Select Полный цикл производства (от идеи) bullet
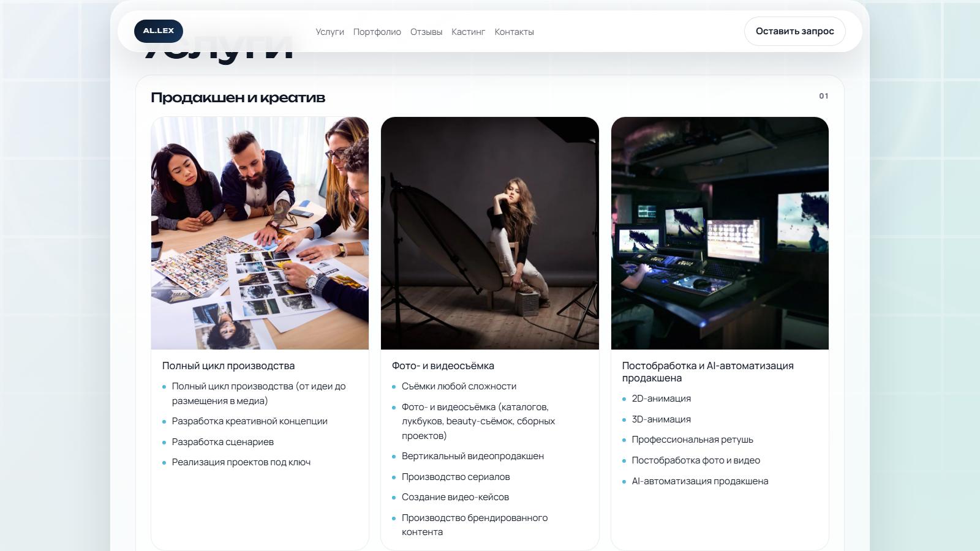Viewport: 980px width, 551px height. coord(258,394)
